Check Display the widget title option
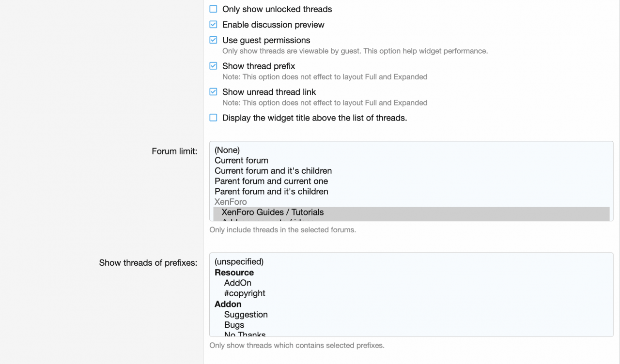The image size is (620, 364). click(x=213, y=118)
